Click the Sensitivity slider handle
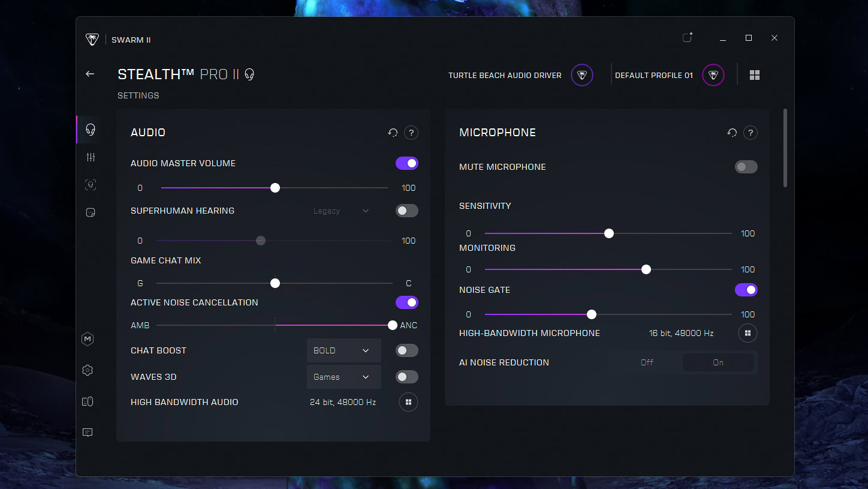The image size is (868, 489). 609,233
